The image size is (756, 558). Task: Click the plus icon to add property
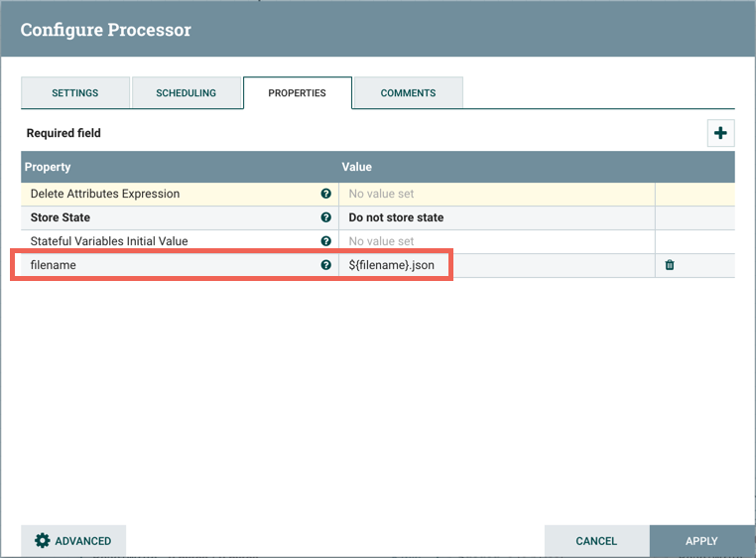720,133
